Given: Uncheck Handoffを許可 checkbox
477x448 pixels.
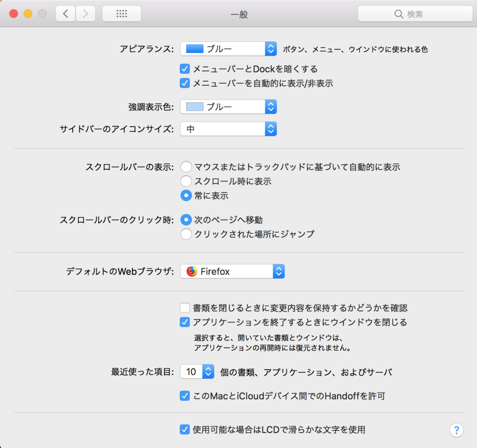Looking at the screenshot, I should (184, 396).
